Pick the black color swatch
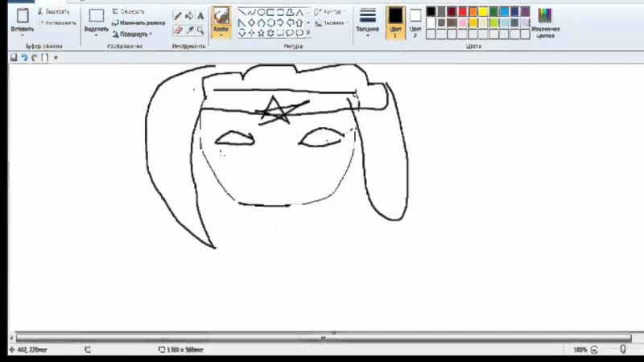 pyautogui.click(x=431, y=11)
